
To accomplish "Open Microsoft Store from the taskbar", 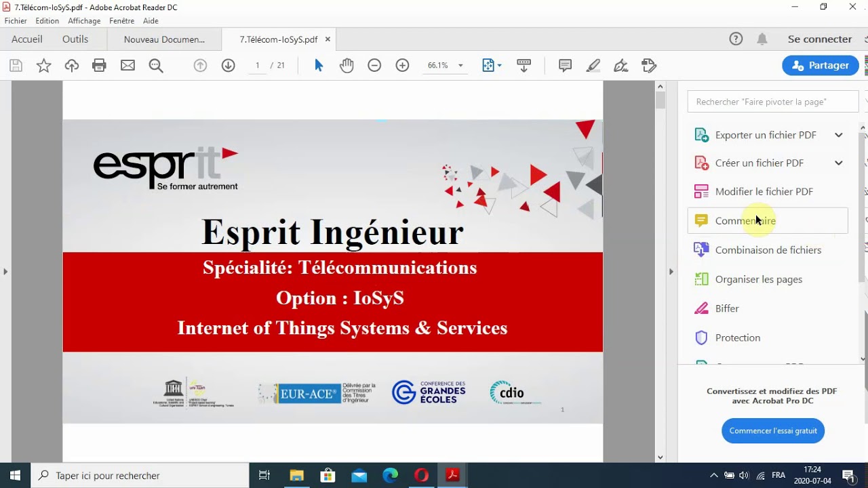I will click(x=328, y=476).
